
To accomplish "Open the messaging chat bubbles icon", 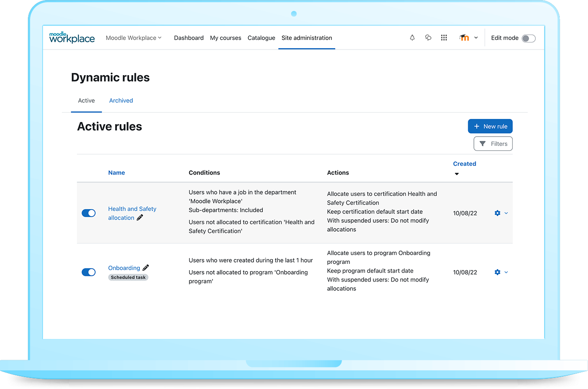I will [x=428, y=38].
